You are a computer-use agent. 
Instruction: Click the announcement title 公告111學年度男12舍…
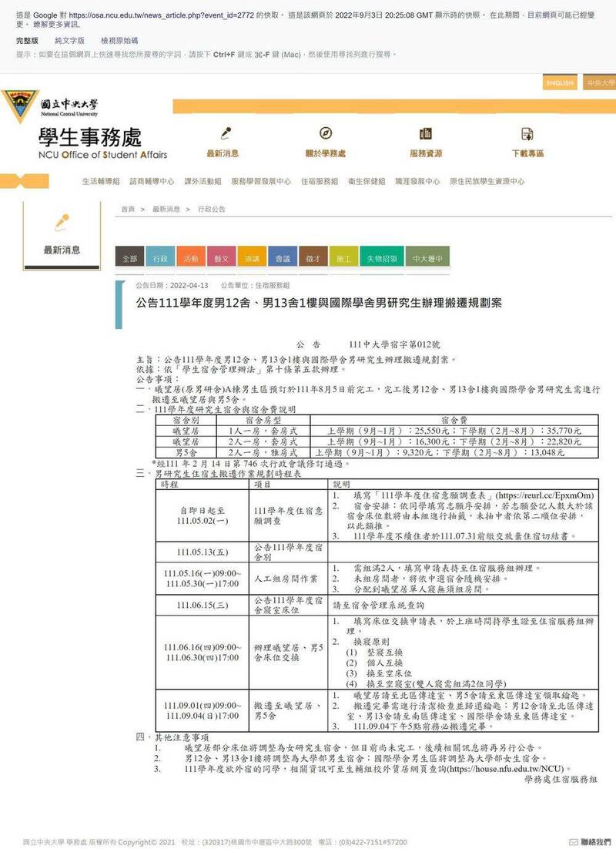tap(319, 303)
